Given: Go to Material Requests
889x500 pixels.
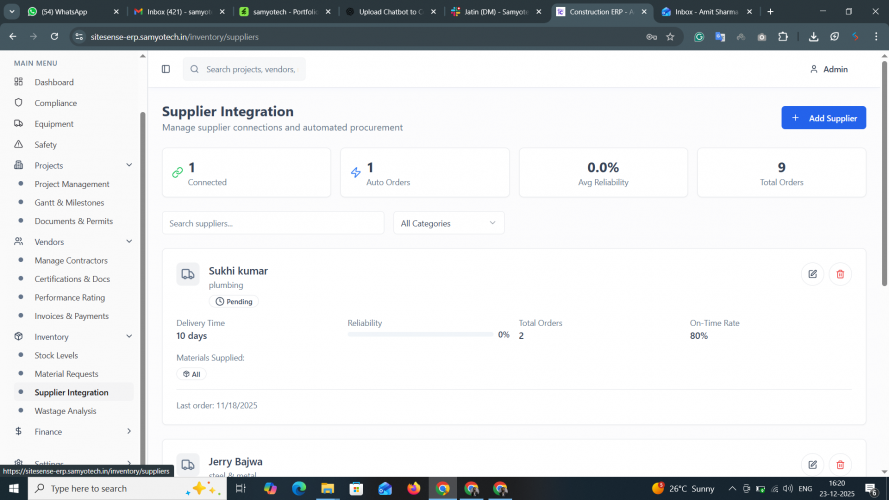Looking at the screenshot, I should [66, 374].
